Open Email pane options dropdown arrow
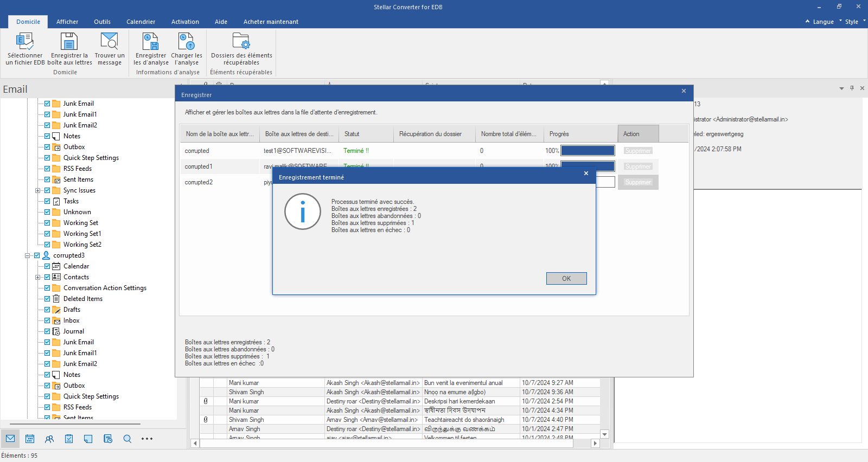 tap(841, 88)
